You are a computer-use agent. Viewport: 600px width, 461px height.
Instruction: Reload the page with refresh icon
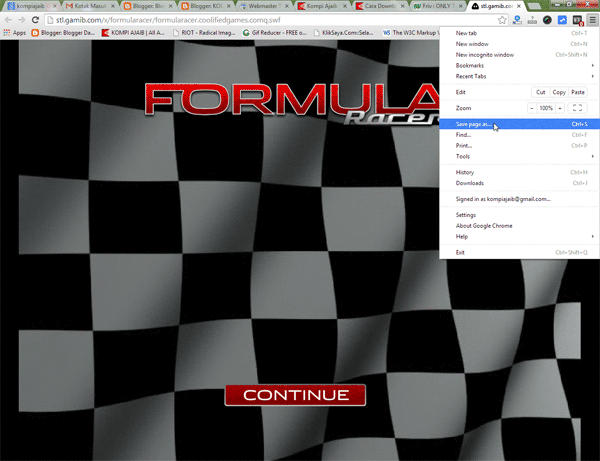pyautogui.click(x=35, y=20)
